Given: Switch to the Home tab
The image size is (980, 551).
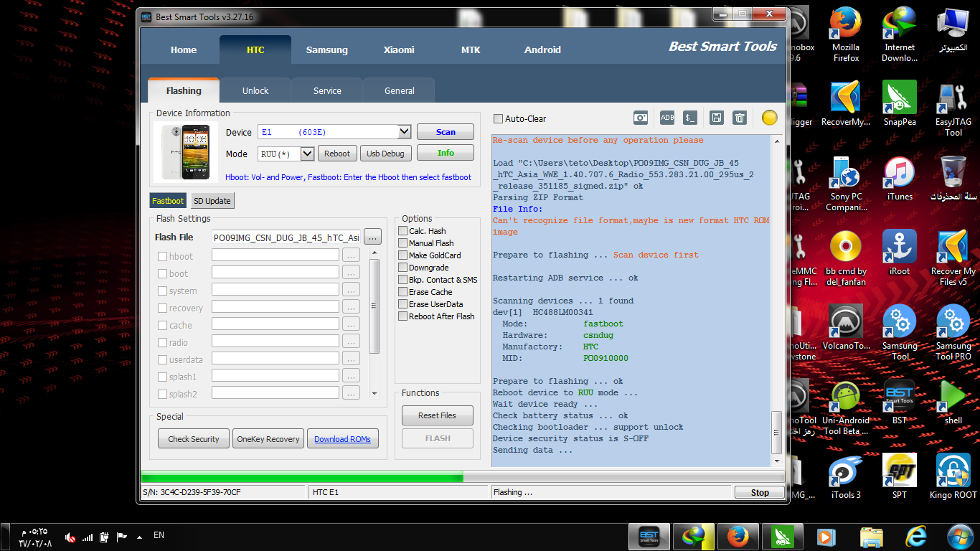Looking at the screenshot, I should [x=184, y=50].
